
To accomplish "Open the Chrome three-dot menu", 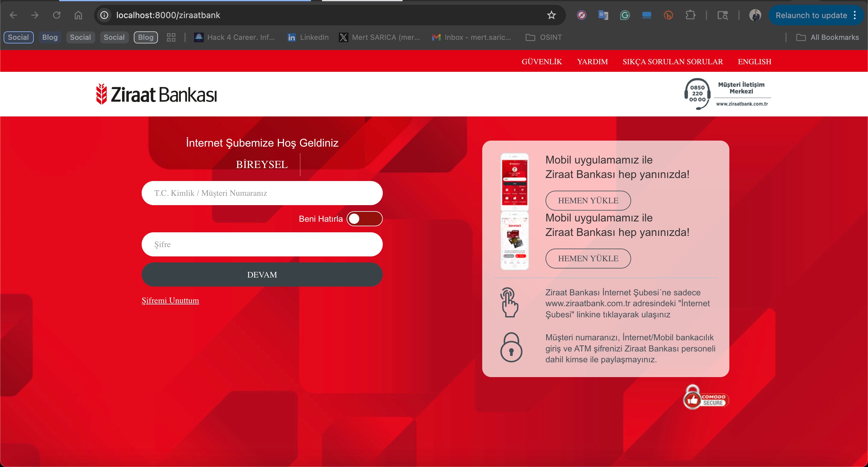I will tap(855, 15).
